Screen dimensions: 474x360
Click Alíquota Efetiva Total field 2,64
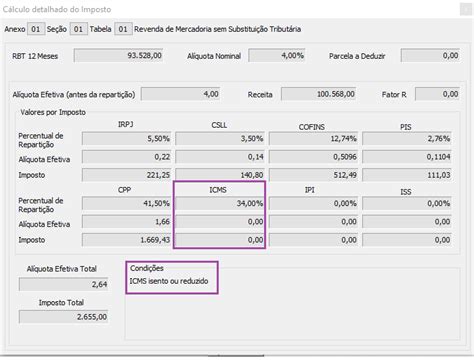[63, 284]
